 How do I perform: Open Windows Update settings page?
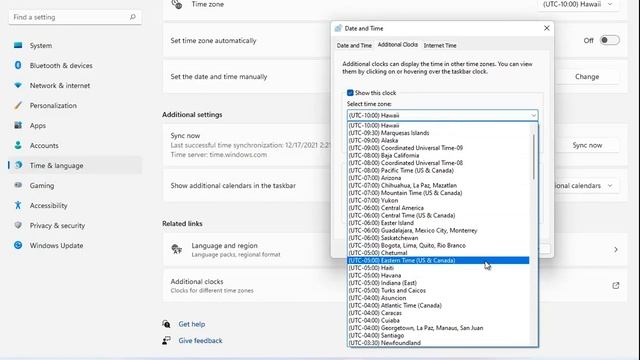click(75, 245)
